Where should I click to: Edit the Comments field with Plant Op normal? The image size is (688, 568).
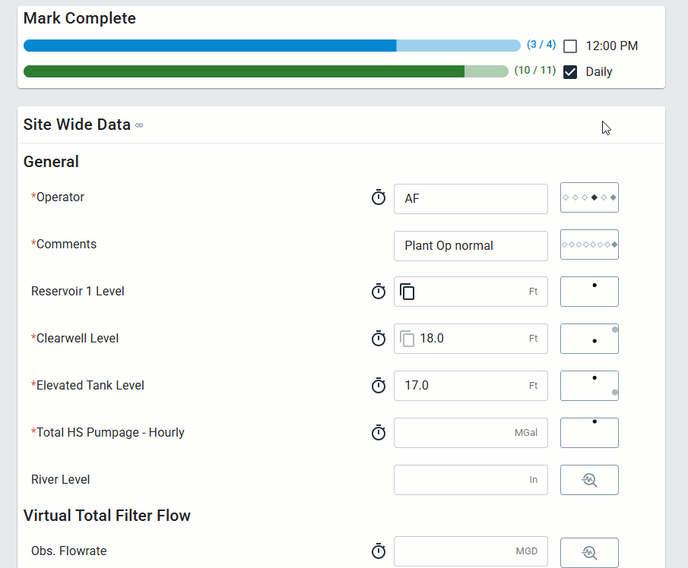pos(471,245)
